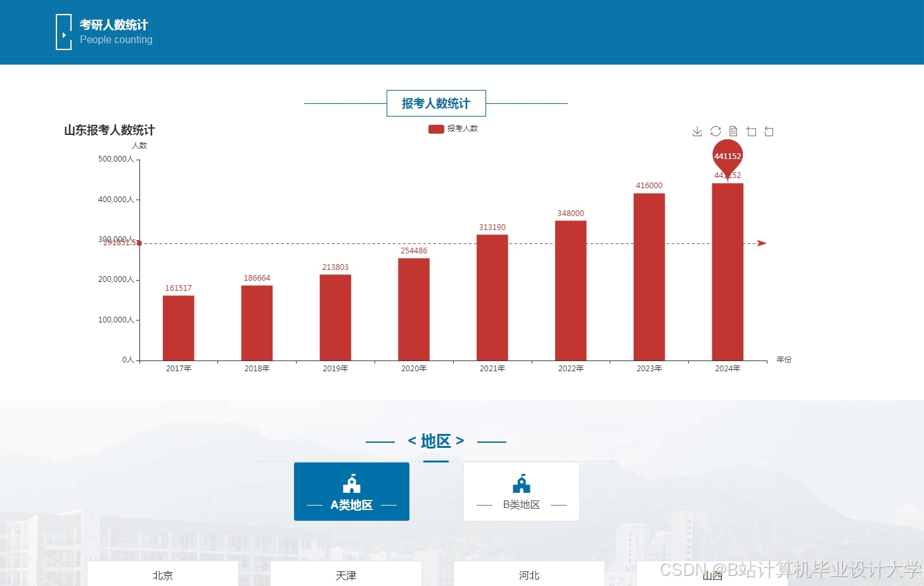Click the 地区 section heading

pyautogui.click(x=435, y=442)
